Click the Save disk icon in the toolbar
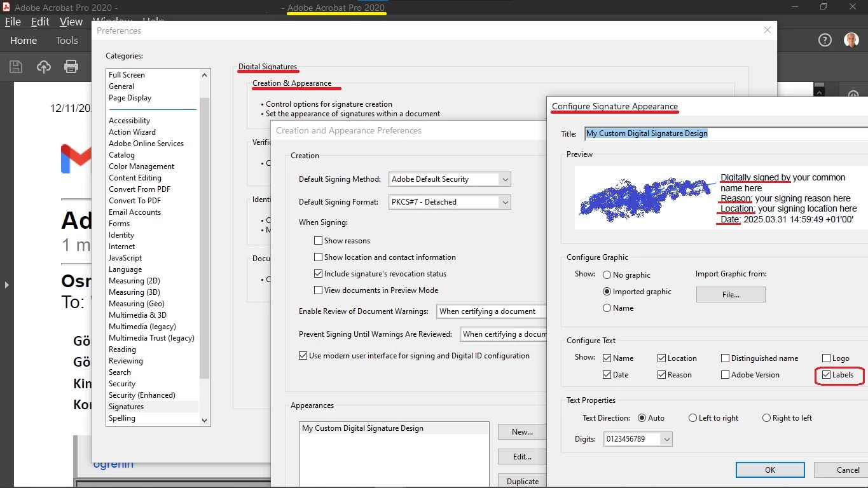The height and width of the screenshot is (488, 868). coord(16,66)
